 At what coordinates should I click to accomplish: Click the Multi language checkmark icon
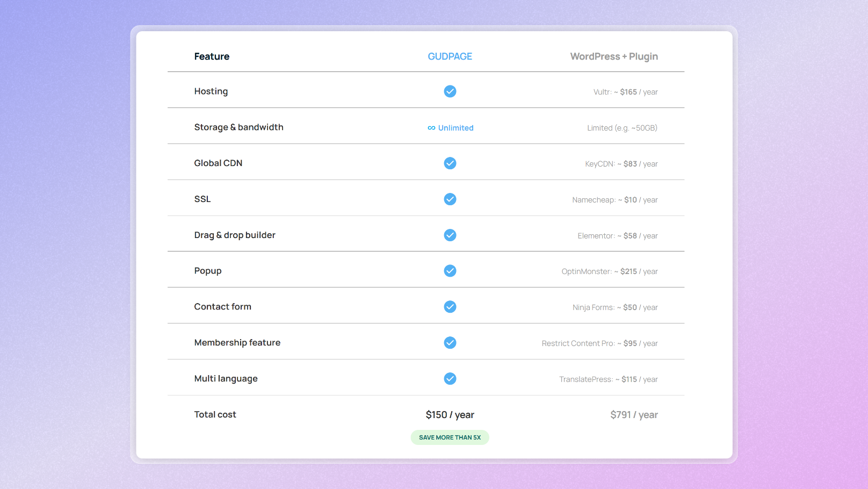450,379
